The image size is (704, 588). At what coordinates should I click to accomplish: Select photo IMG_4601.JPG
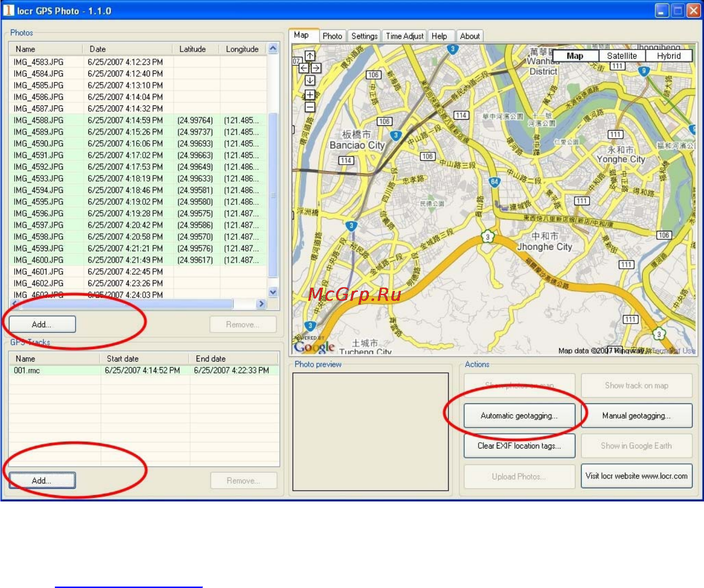pos(138,272)
